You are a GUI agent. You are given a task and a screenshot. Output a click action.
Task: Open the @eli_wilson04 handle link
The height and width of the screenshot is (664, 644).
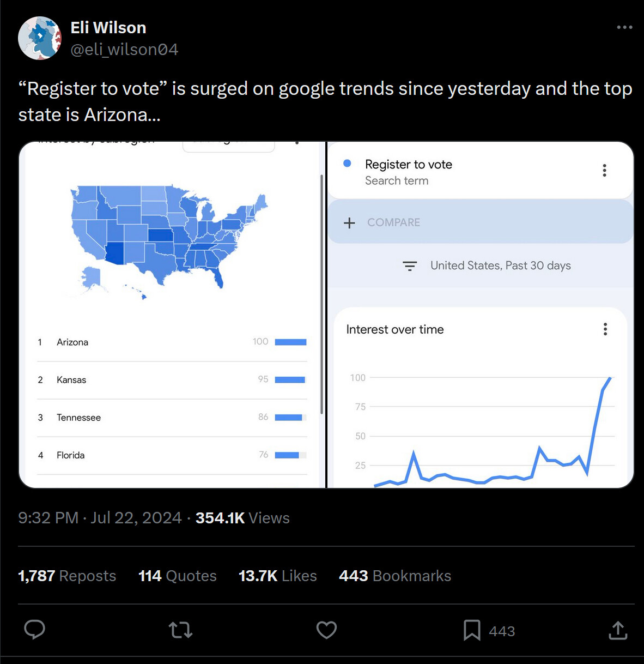[x=124, y=50]
